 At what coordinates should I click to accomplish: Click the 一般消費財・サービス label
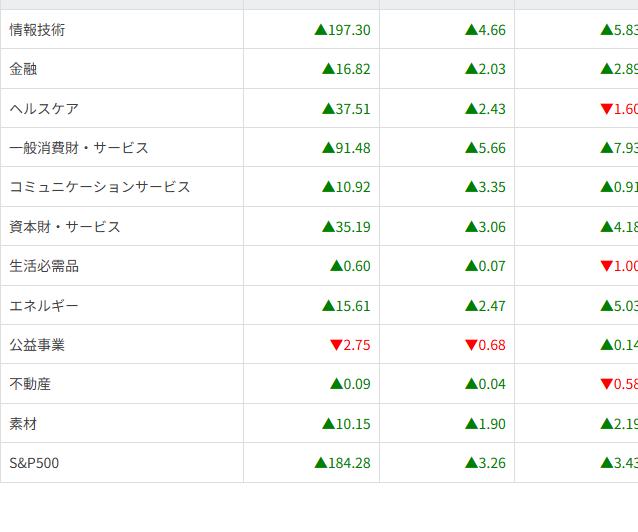[x=79, y=148]
